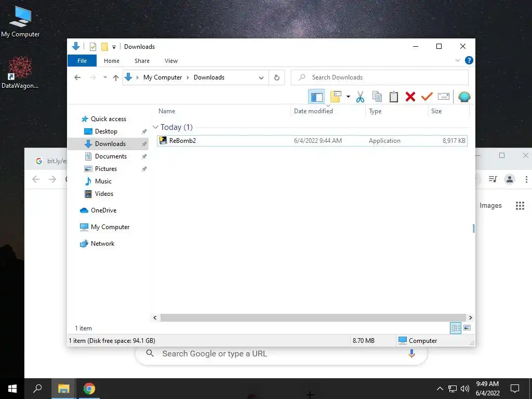Click the Paste clipboard icon
The image size is (532, 399).
click(394, 97)
